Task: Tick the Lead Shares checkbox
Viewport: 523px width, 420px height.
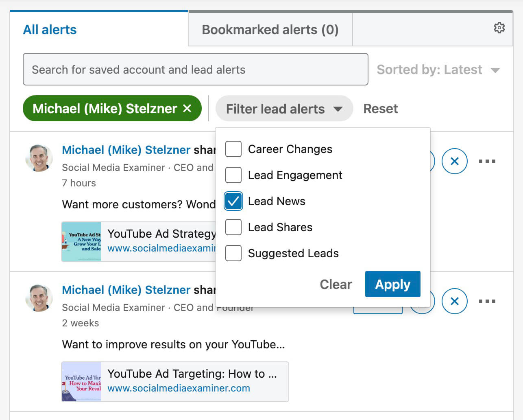Action: click(233, 227)
